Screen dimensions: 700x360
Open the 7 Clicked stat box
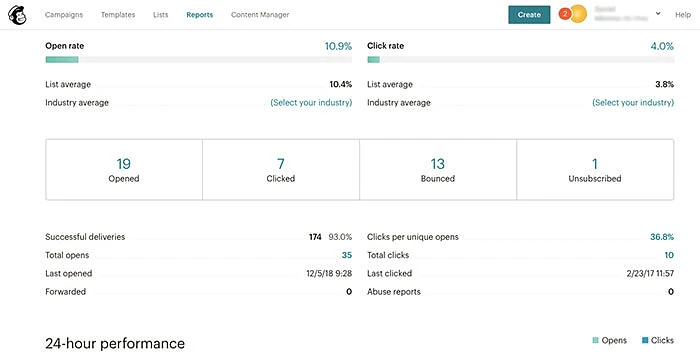click(281, 170)
